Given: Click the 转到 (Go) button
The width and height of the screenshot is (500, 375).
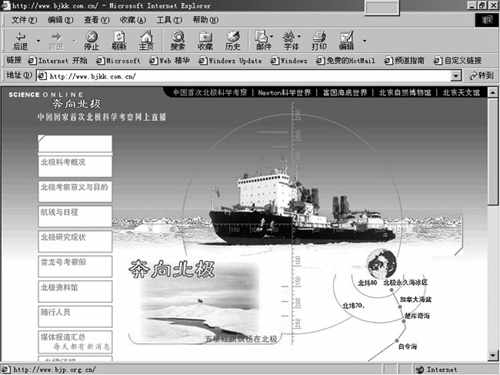Looking at the screenshot, I should pyautogui.click(x=482, y=76).
